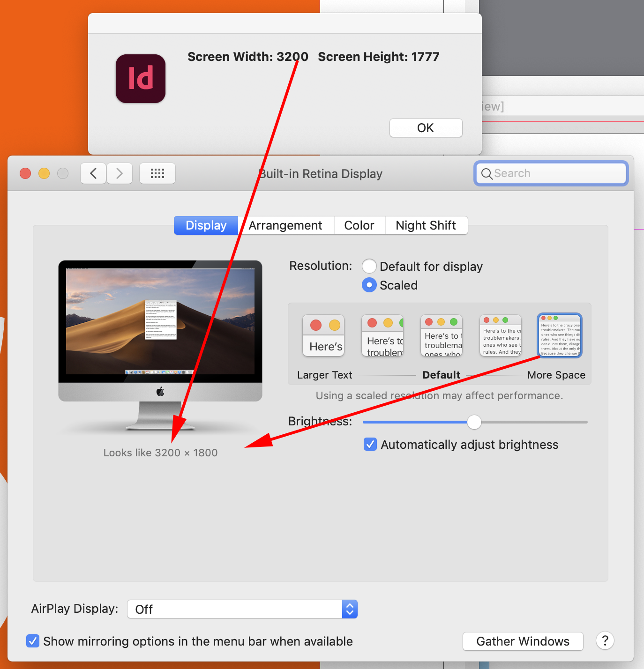Select the Larger Text resolution thumbnail

323,335
